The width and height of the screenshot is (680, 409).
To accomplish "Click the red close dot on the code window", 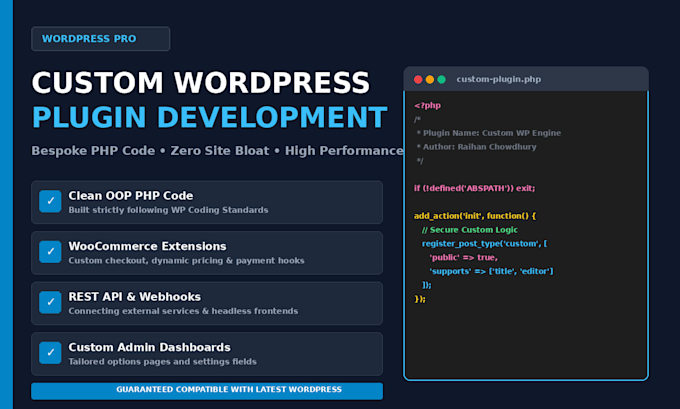I will pyautogui.click(x=418, y=79).
